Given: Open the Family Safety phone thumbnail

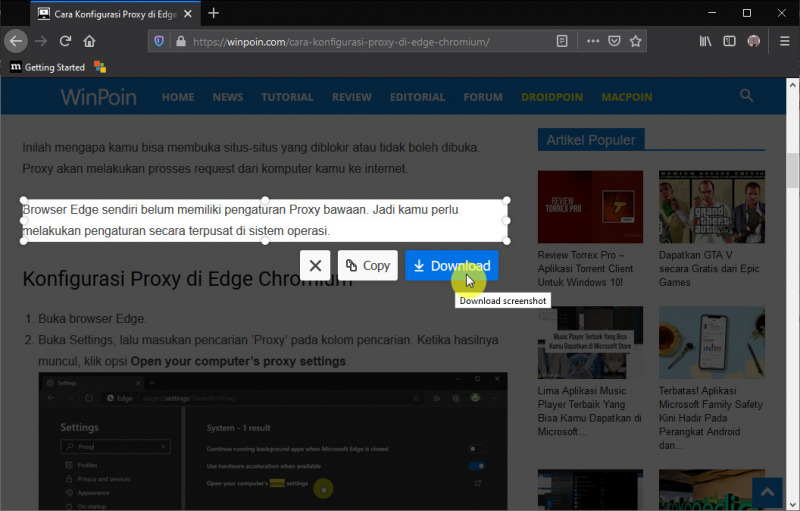Looking at the screenshot, I should point(712,342).
